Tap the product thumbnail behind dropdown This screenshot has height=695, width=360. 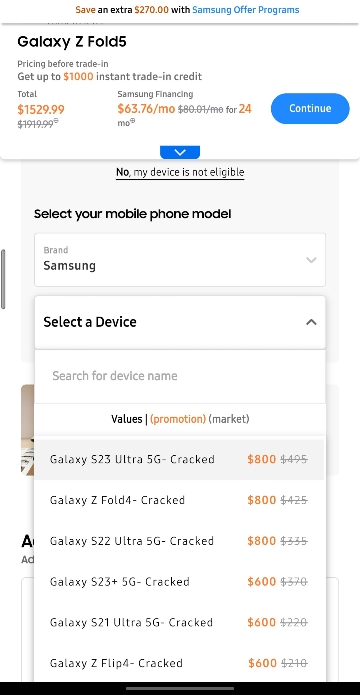point(27,430)
